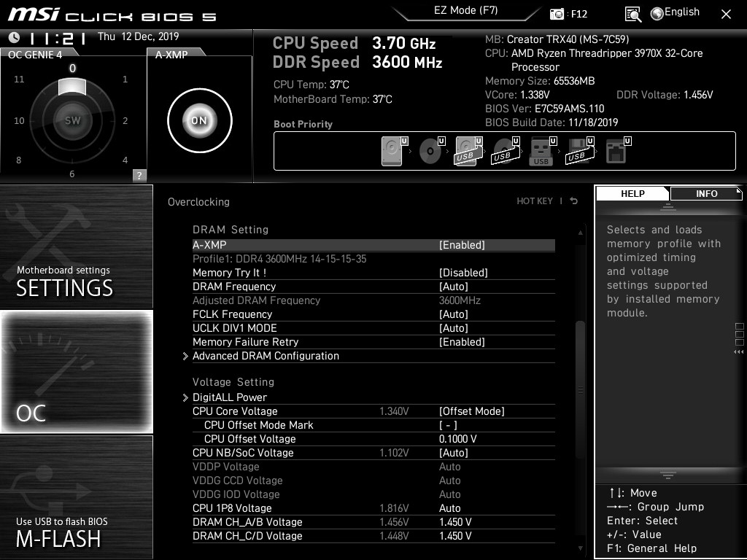Take a screenshot with the F12 camera icon
The image size is (747, 560).
(557, 14)
